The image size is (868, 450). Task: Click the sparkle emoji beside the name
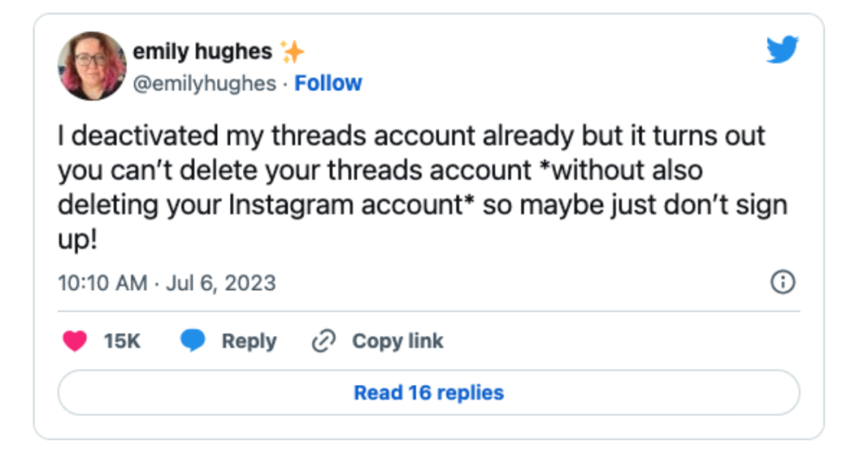click(293, 52)
